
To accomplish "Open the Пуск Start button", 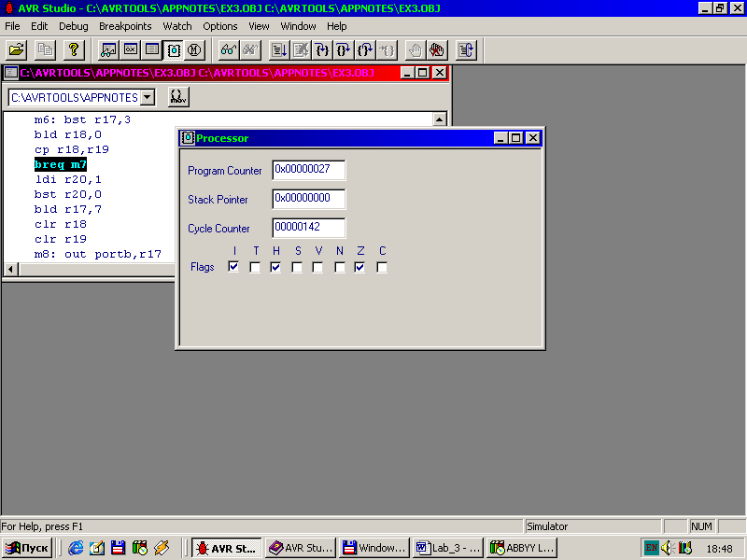I will pos(27,548).
